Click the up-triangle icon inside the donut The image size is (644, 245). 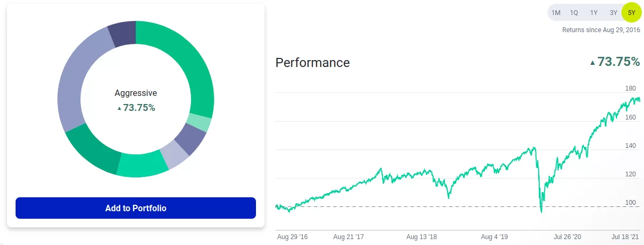120,108
